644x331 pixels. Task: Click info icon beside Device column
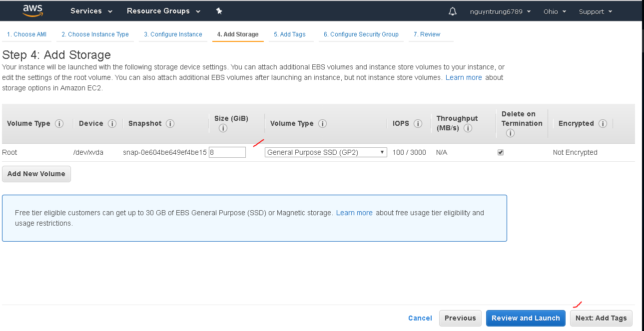click(112, 123)
